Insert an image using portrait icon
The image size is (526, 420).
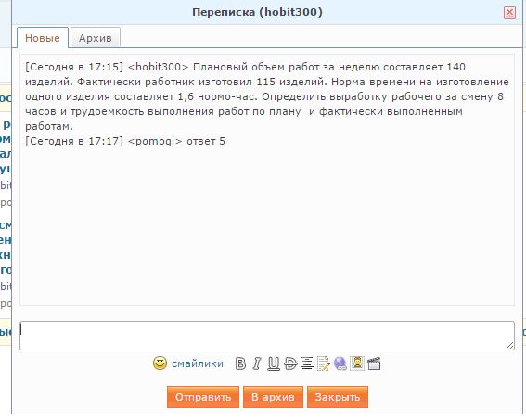[x=357, y=363]
